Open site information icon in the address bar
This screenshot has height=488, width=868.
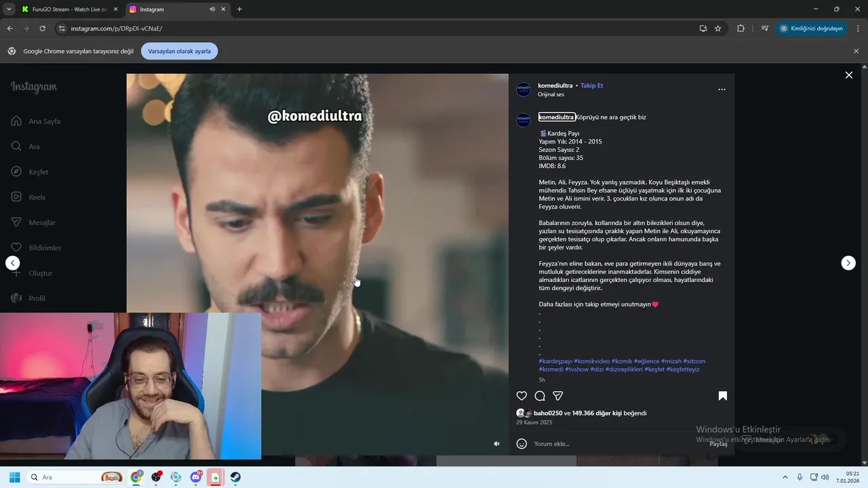point(62,28)
